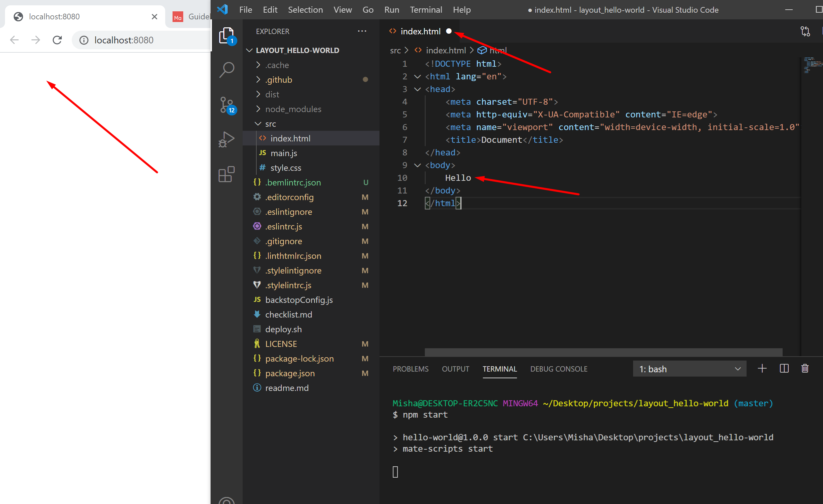Open style.css file in explorer

pyautogui.click(x=311, y=168)
